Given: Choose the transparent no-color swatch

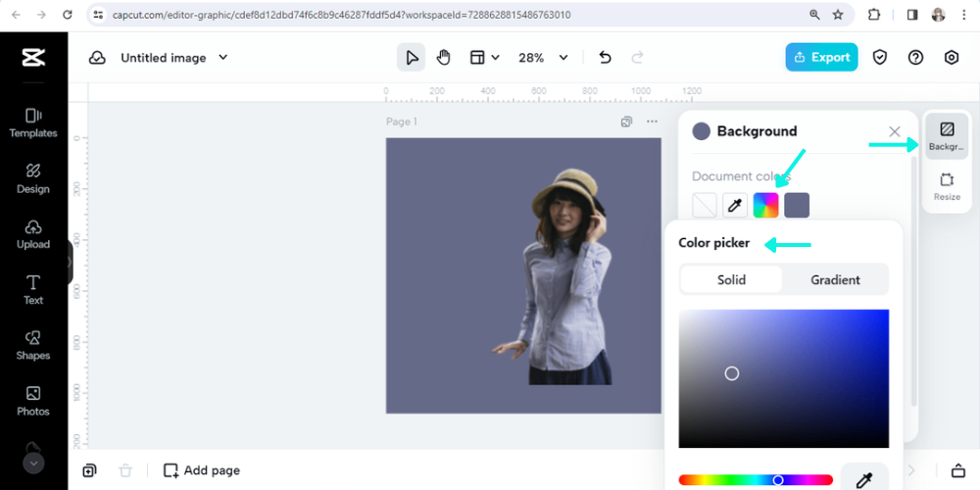Looking at the screenshot, I should 705,205.
